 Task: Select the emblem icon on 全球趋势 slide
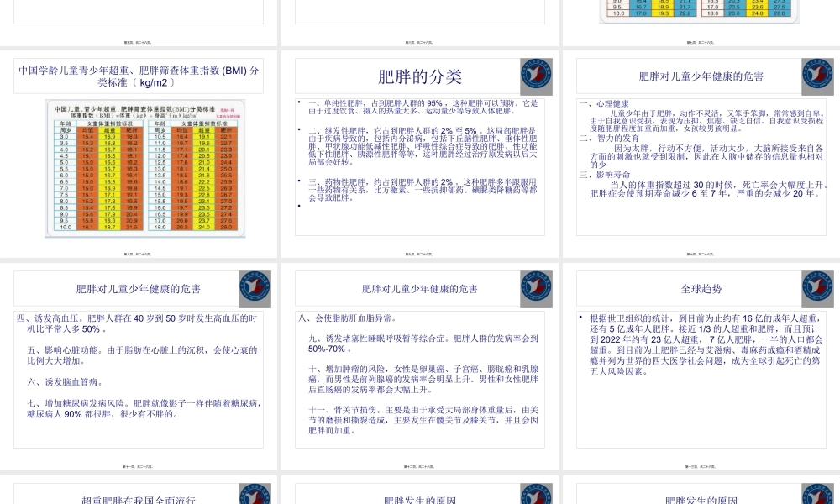point(816,288)
